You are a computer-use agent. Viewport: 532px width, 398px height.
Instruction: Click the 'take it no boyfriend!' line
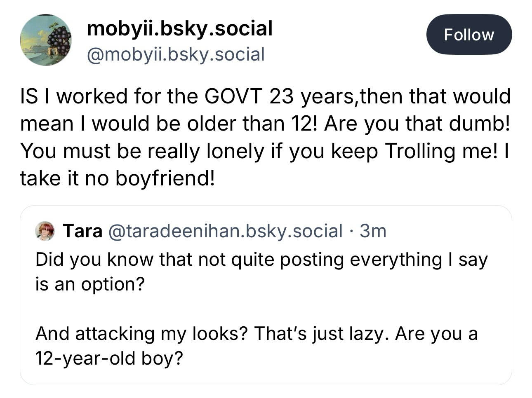click(118, 178)
